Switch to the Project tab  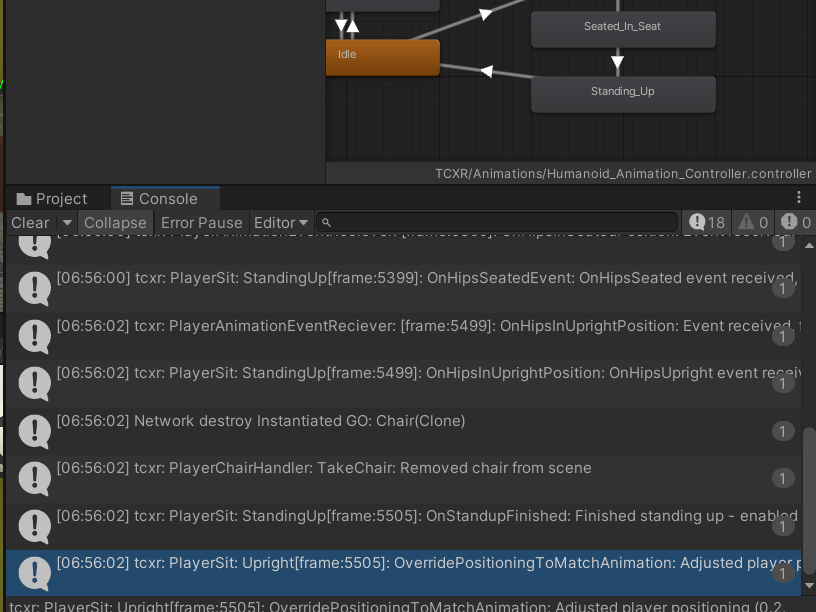click(52, 198)
